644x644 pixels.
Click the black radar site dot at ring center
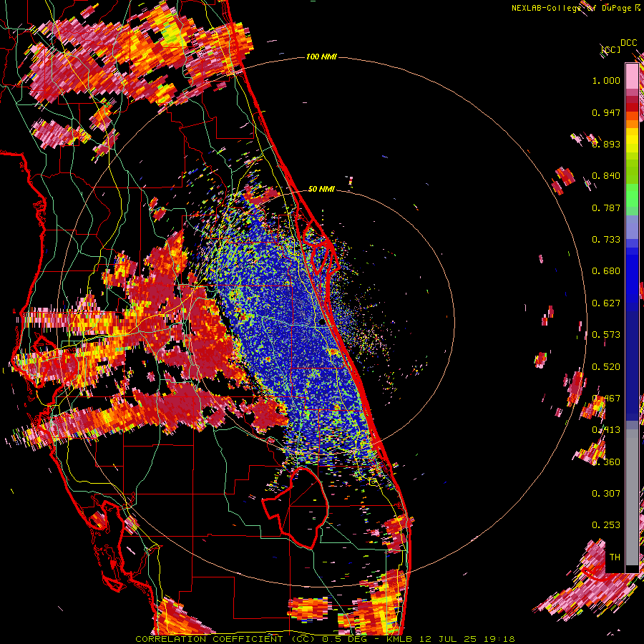coord(321,323)
